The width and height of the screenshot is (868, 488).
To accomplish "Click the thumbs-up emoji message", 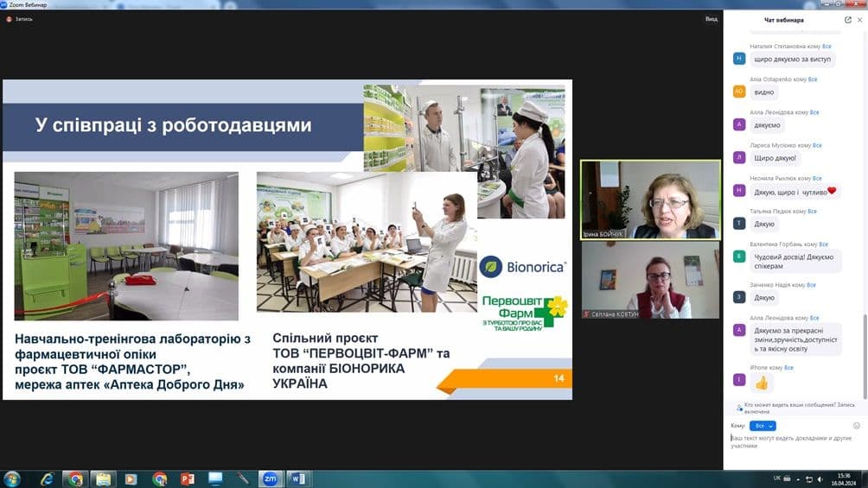I will 762,383.
